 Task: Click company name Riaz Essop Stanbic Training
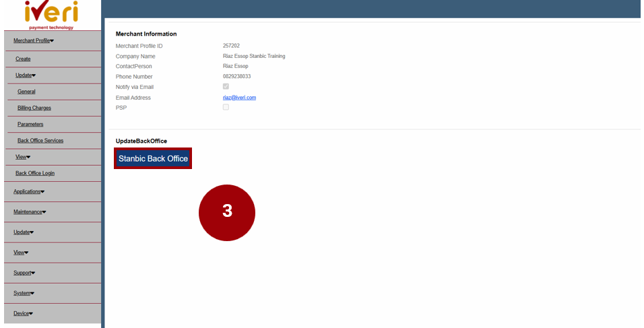pos(254,56)
